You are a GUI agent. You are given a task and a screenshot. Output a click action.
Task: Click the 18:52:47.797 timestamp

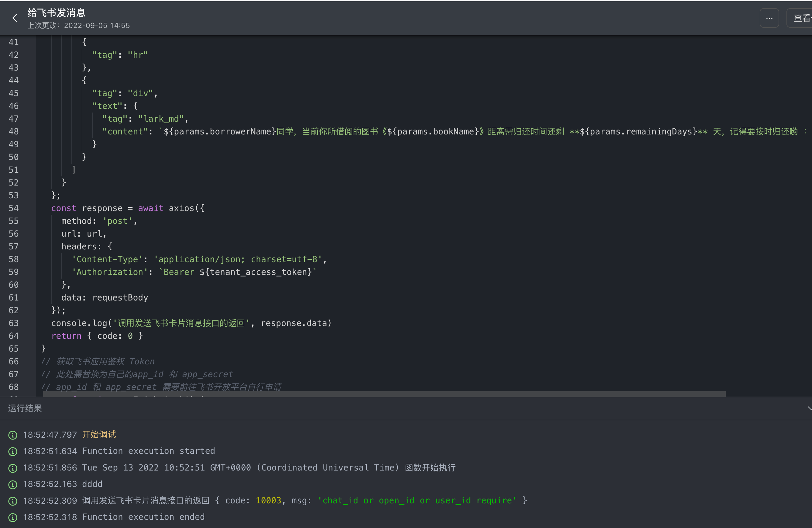pos(50,435)
